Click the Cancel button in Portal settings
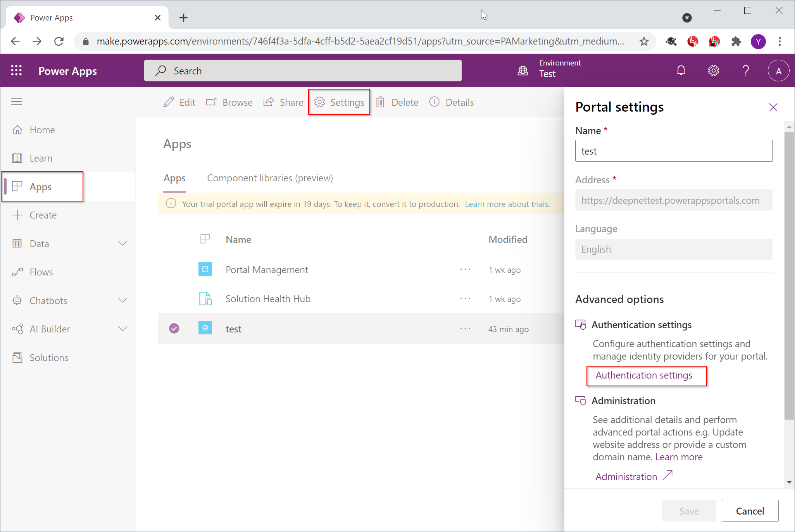 pyautogui.click(x=750, y=511)
